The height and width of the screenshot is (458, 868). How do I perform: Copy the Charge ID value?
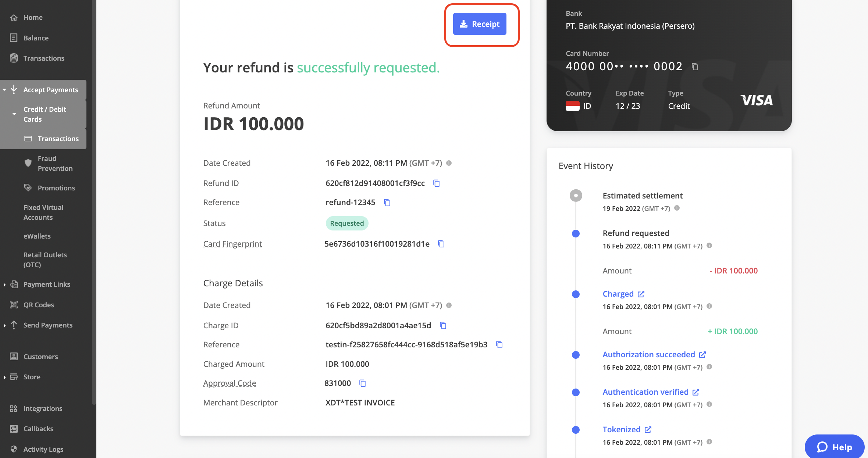point(443,326)
